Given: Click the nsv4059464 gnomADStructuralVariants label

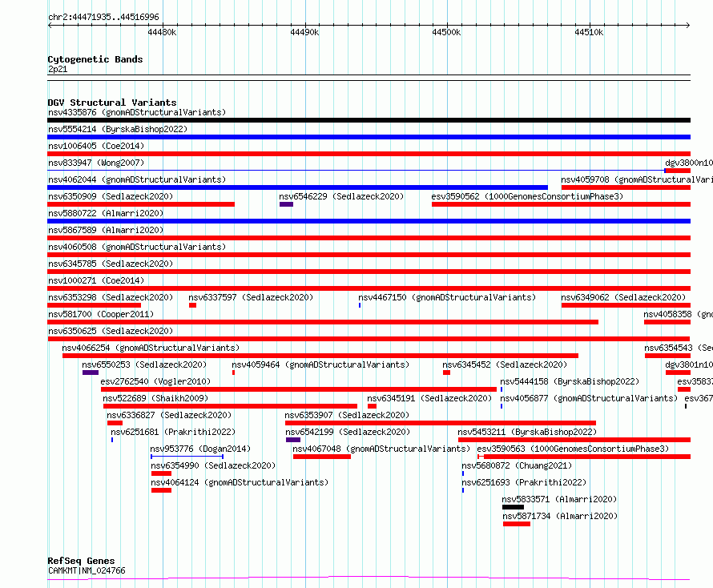Looking at the screenshot, I should (x=320, y=364).
